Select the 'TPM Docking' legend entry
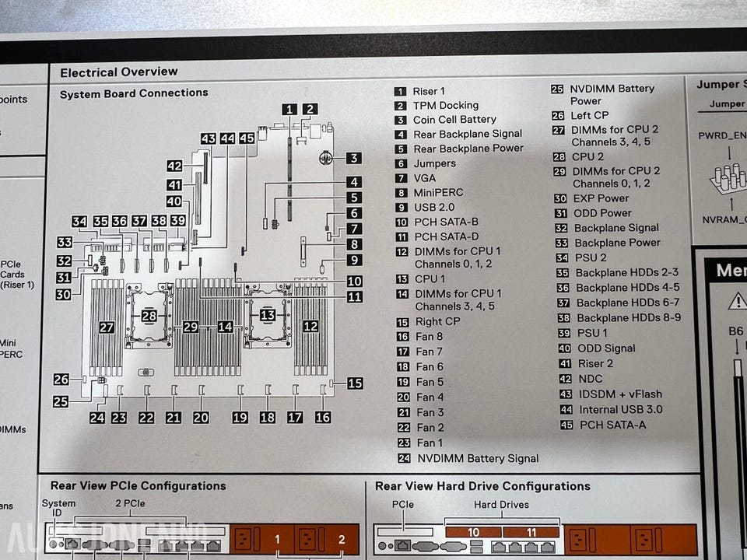 pyautogui.click(x=445, y=105)
